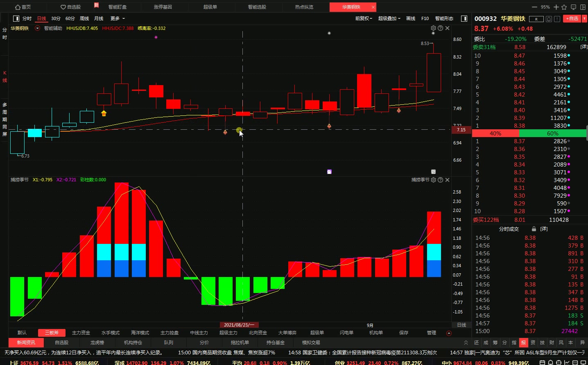This screenshot has width=588, height=365.
Task: Select the 分时 intraday period
Action: pyautogui.click(x=27, y=18)
